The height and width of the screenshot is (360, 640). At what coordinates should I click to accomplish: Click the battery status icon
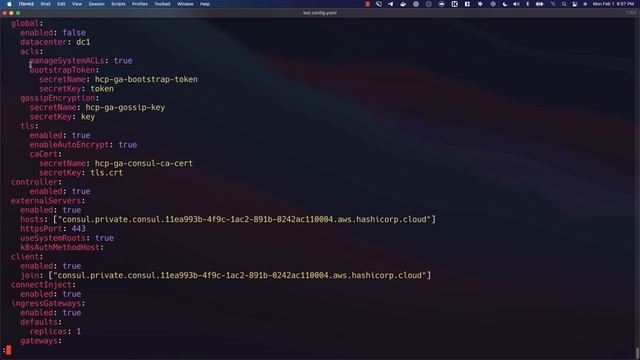coord(540,4)
